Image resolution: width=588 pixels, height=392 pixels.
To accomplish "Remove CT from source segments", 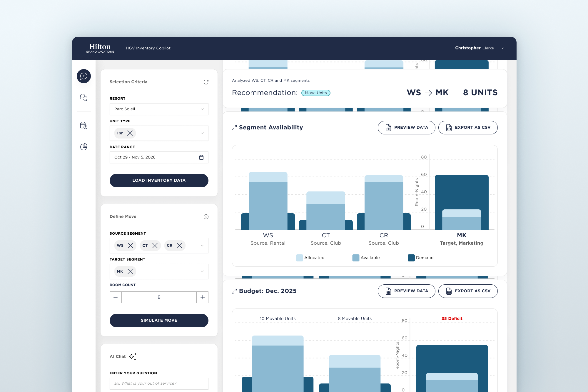I will (x=155, y=246).
